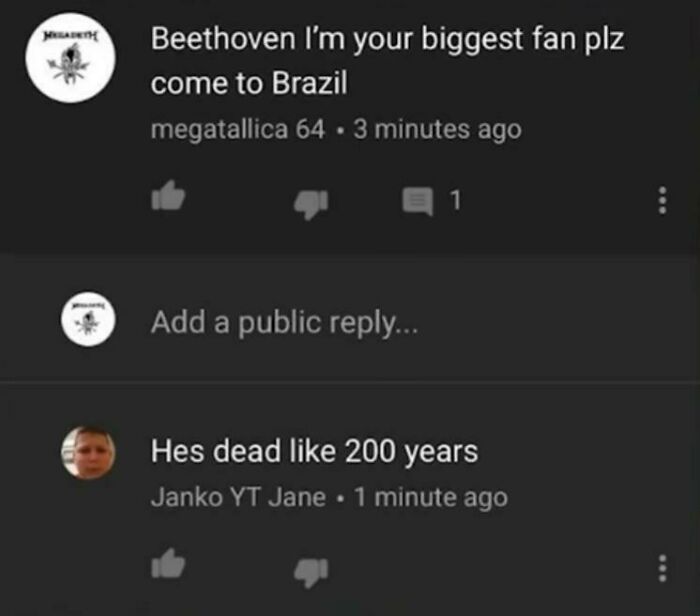700x616 pixels.
Task: Select the 'Hes dead like 200 years' text
Action: 314,452
